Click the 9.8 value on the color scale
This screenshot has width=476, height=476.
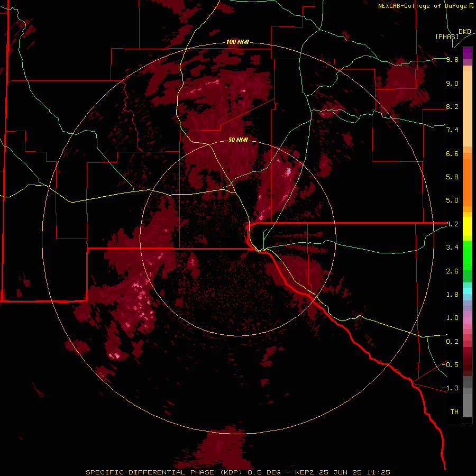point(452,59)
